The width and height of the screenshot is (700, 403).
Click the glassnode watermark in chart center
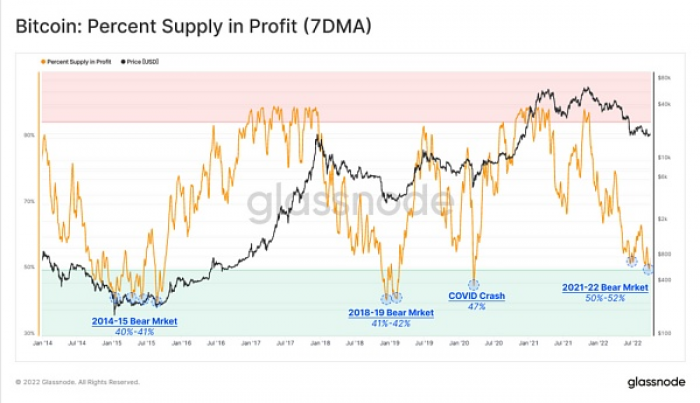pos(350,202)
